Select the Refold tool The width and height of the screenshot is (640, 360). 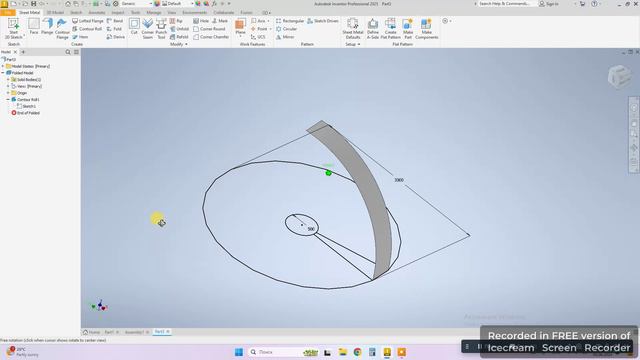(179, 37)
